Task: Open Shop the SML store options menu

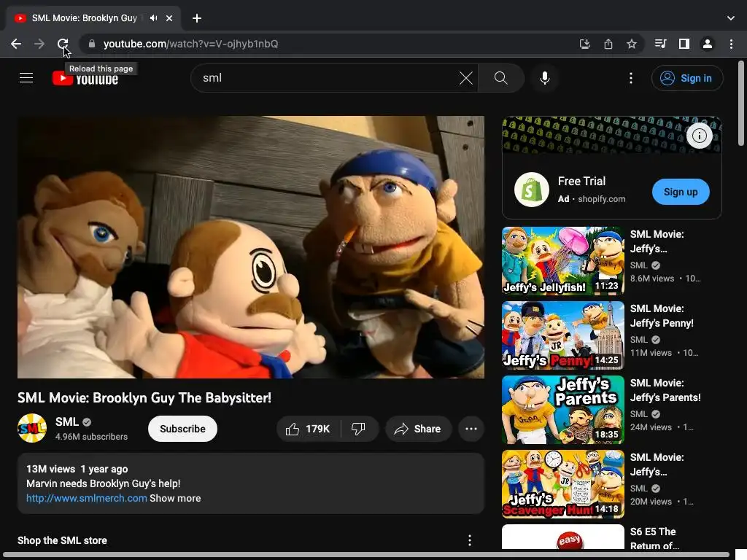Action: [469, 540]
